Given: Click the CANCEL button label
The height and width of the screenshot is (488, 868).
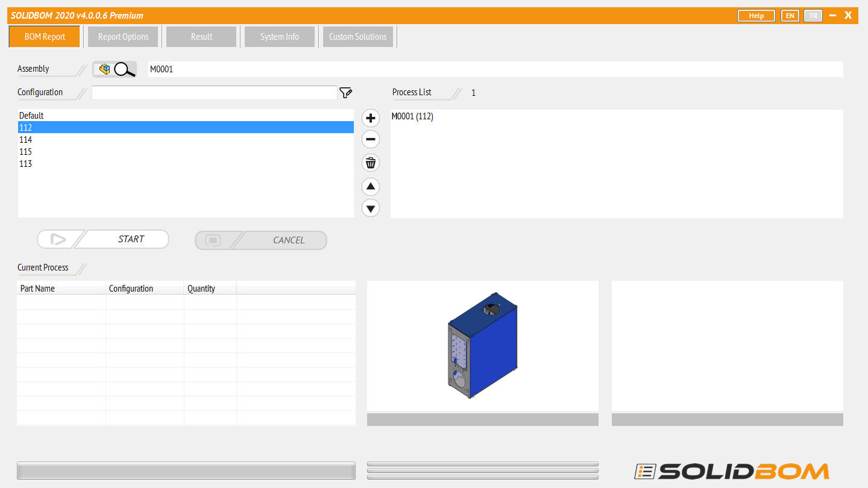Looking at the screenshot, I should [289, 240].
